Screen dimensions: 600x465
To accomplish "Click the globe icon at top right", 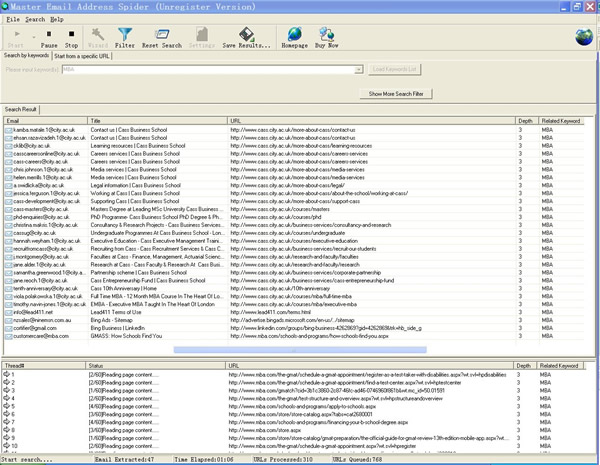I will click(x=582, y=37).
